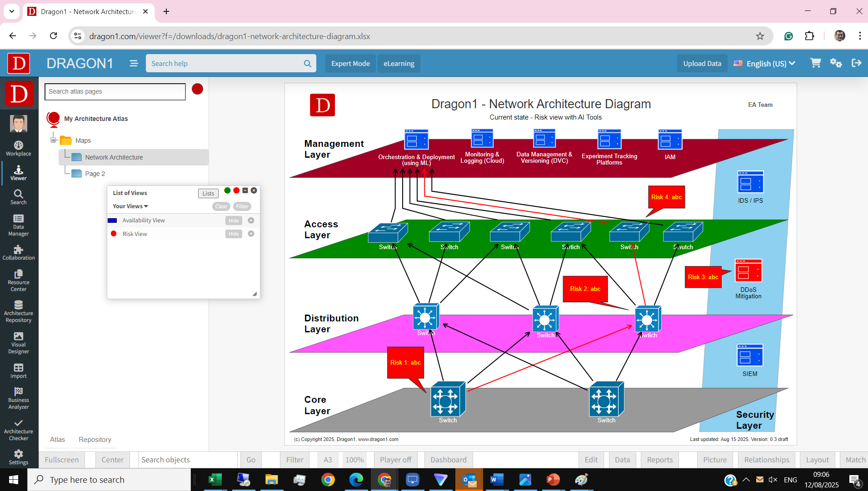Open the A3 paper size selector
The width and height of the screenshot is (868, 491).
(328, 460)
